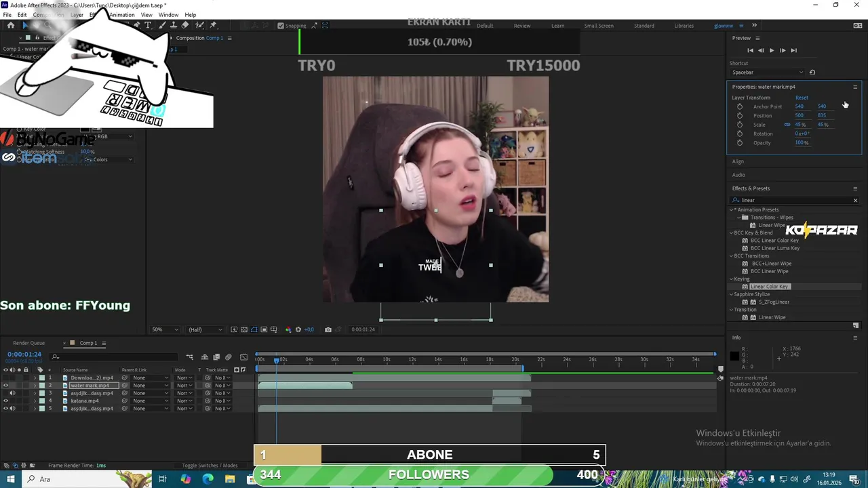The image size is (868, 488).
Task: Collapse the Keying effects category
Action: [732, 279]
